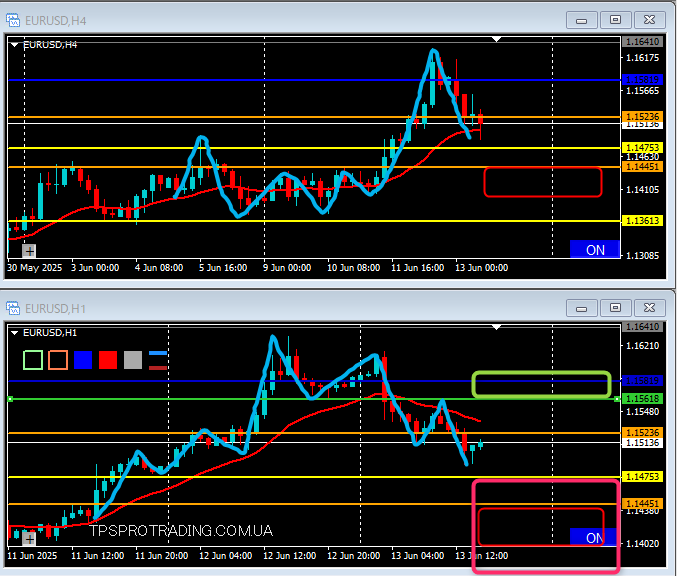Click the 11 Jun 2025 date on H1 time axis
The width and height of the screenshot is (677, 576).
pyautogui.click(x=32, y=556)
